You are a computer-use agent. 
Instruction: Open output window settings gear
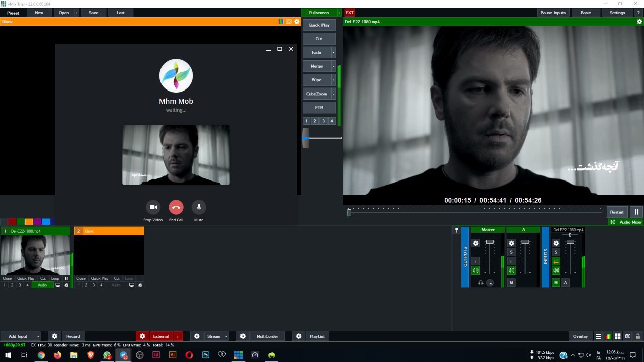pyautogui.click(x=639, y=22)
